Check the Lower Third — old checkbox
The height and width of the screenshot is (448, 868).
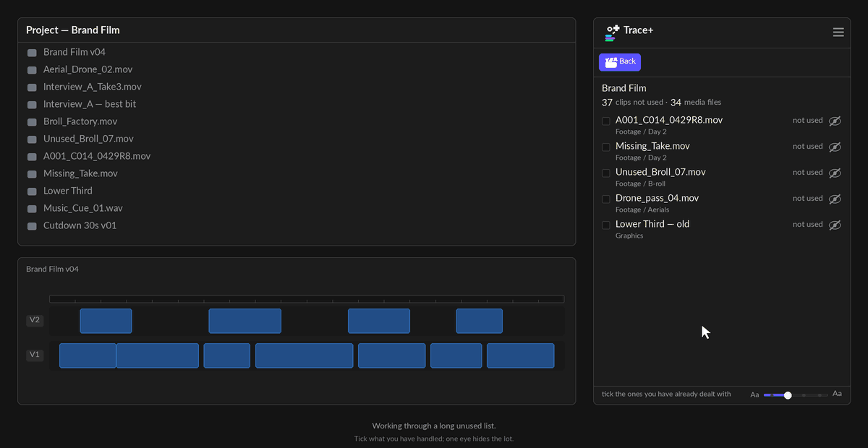606,225
